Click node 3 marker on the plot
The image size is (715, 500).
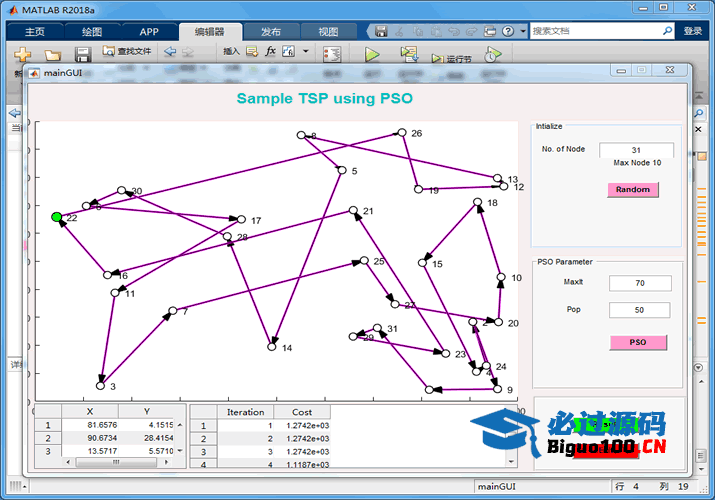click(x=101, y=386)
